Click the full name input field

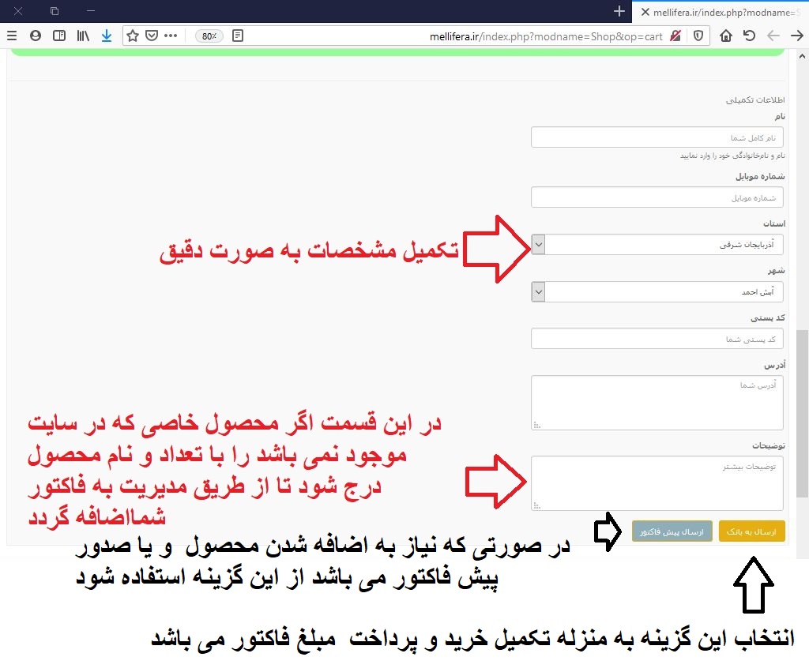(657, 137)
